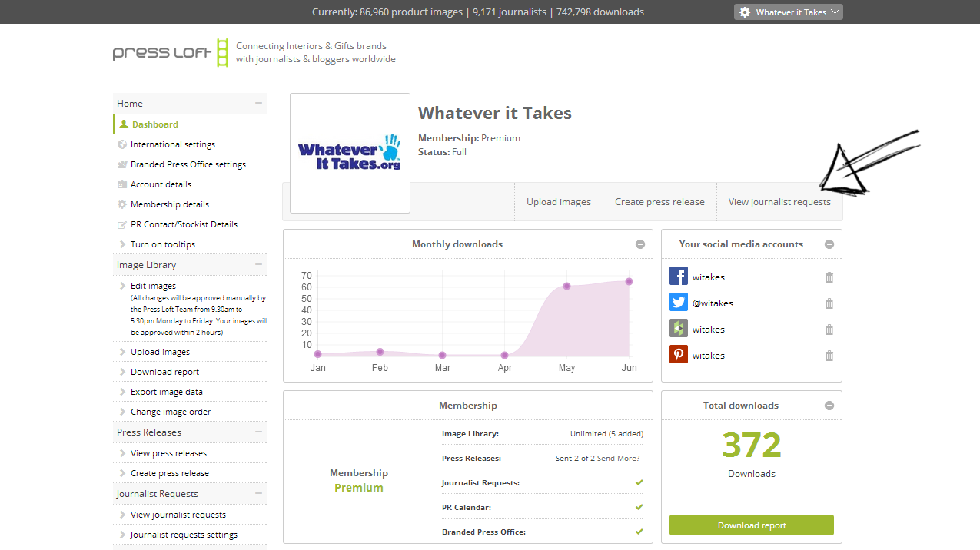The width and height of the screenshot is (980, 550).
Task: Click the Dashboard person icon
Action: [123, 124]
